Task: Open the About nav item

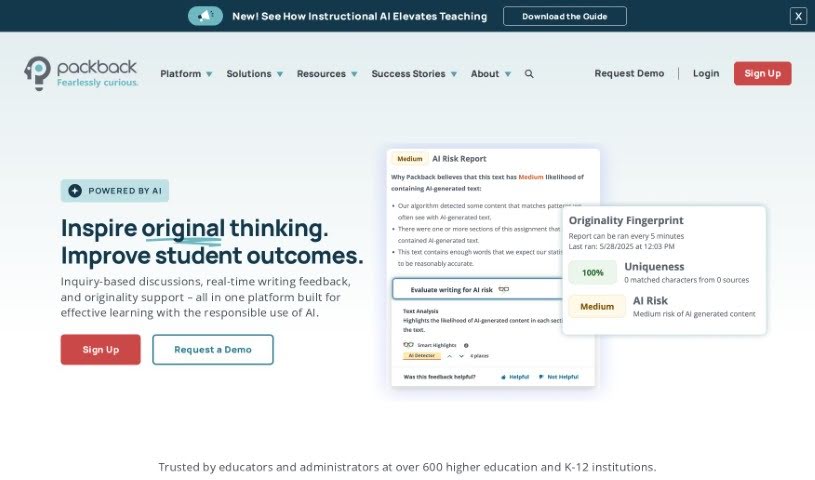Action: coord(485,74)
